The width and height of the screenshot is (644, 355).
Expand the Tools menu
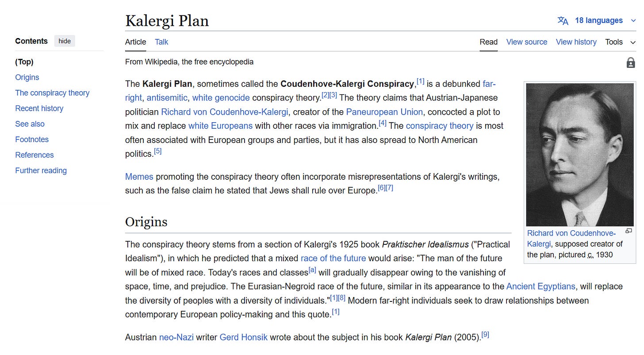pos(620,42)
